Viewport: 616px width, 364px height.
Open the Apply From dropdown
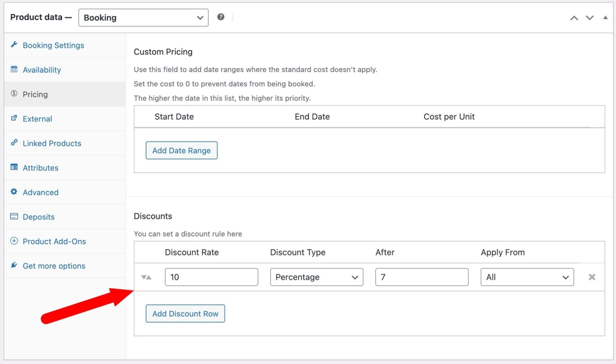pyautogui.click(x=527, y=277)
